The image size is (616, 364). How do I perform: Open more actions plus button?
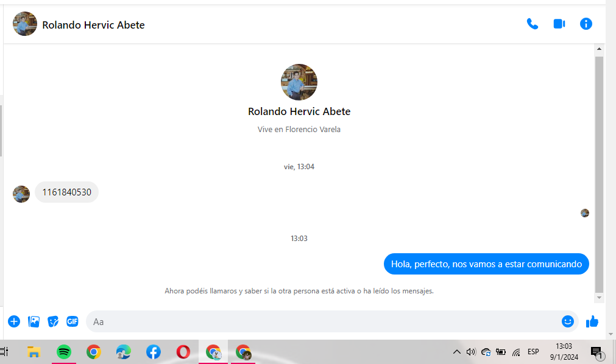click(14, 321)
